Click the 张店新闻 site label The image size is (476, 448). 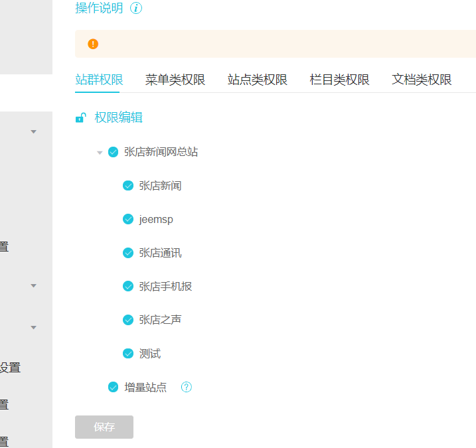tap(160, 186)
